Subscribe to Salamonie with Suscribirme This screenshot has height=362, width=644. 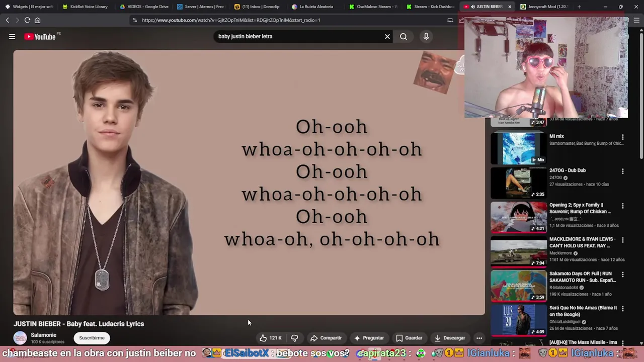(92, 338)
